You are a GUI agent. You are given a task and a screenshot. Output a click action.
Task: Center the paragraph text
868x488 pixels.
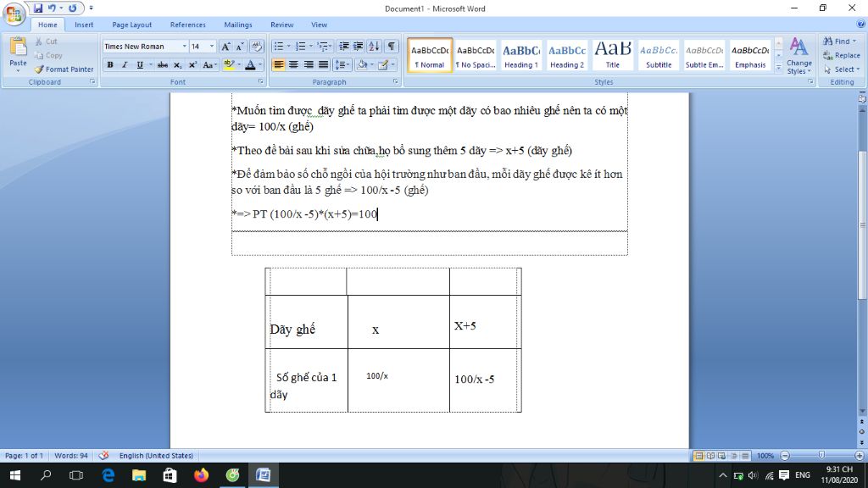click(293, 64)
